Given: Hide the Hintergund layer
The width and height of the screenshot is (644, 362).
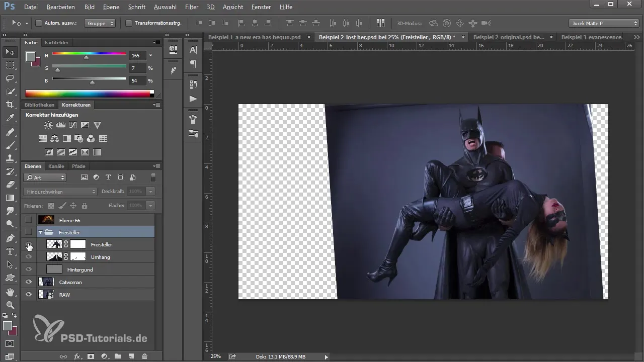Looking at the screenshot, I should [29, 269].
